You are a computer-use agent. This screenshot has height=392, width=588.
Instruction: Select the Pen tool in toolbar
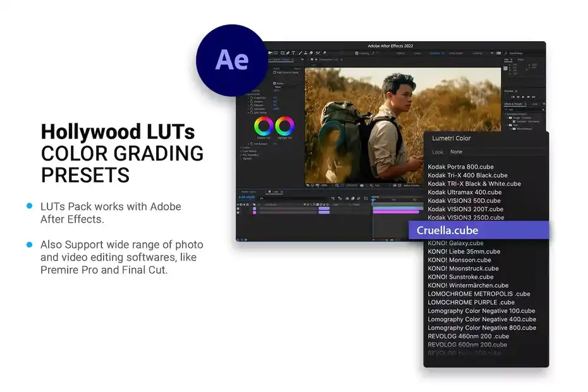(288, 53)
